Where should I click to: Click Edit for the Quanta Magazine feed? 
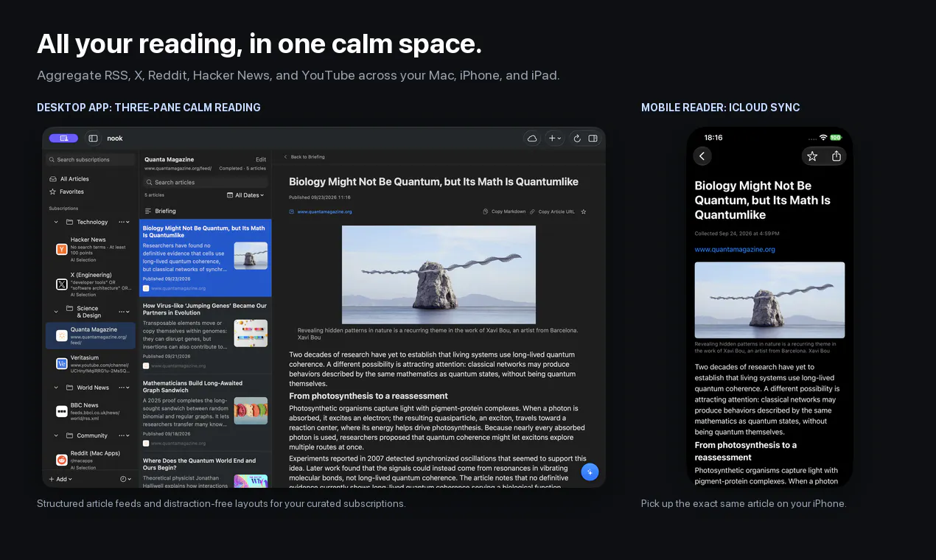(261, 159)
